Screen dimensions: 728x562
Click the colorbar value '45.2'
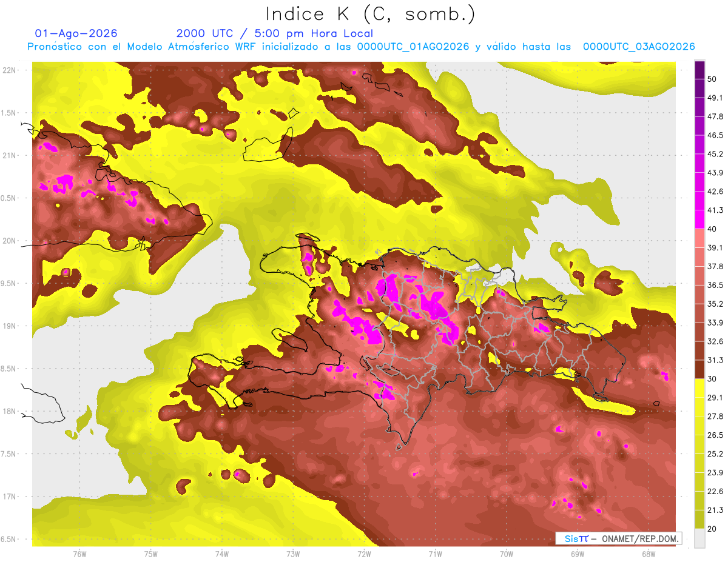[x=715, y=153]
